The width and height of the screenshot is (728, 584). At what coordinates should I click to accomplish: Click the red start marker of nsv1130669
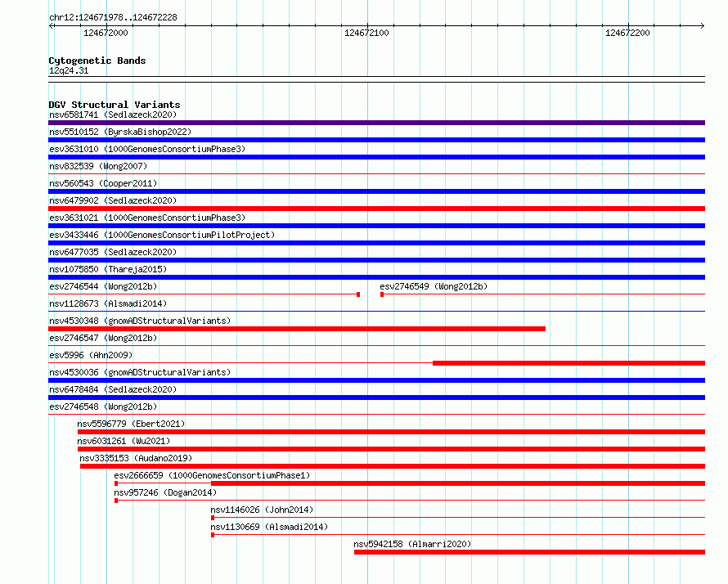coord(213,535)
